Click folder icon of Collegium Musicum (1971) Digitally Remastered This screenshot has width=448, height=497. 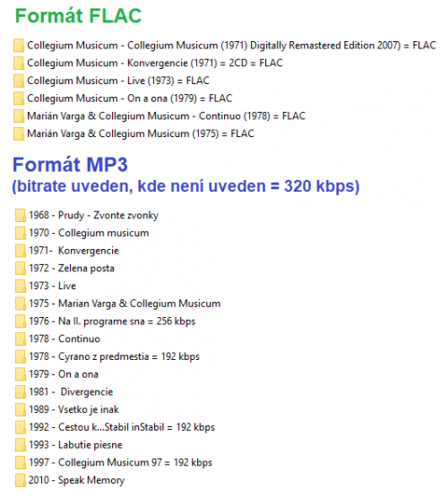(x=19, y=46)
